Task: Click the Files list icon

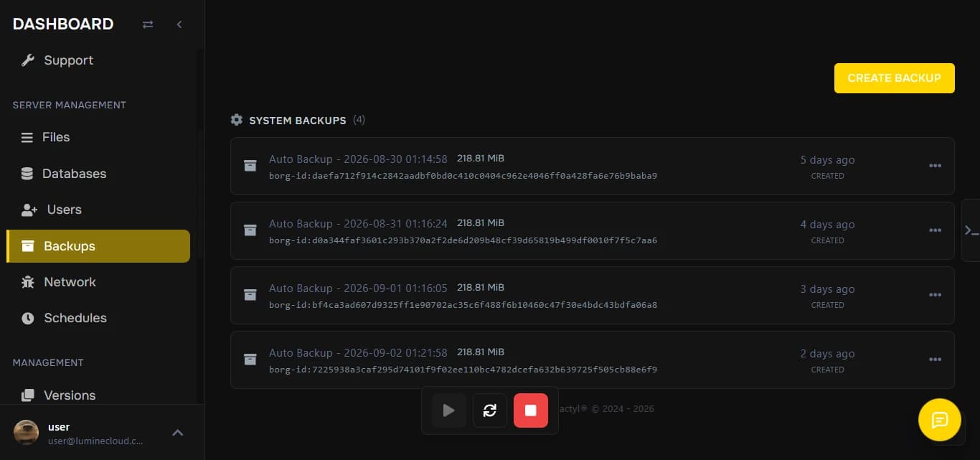Action: click(27, 137)
